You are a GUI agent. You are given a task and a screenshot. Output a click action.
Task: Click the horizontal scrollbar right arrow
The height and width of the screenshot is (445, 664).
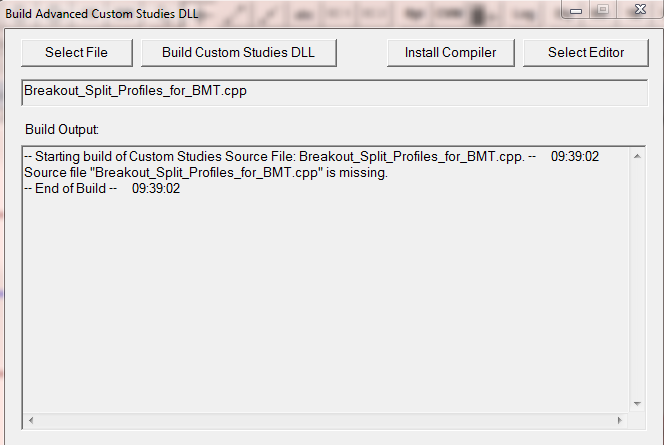(x=621, y=420)
